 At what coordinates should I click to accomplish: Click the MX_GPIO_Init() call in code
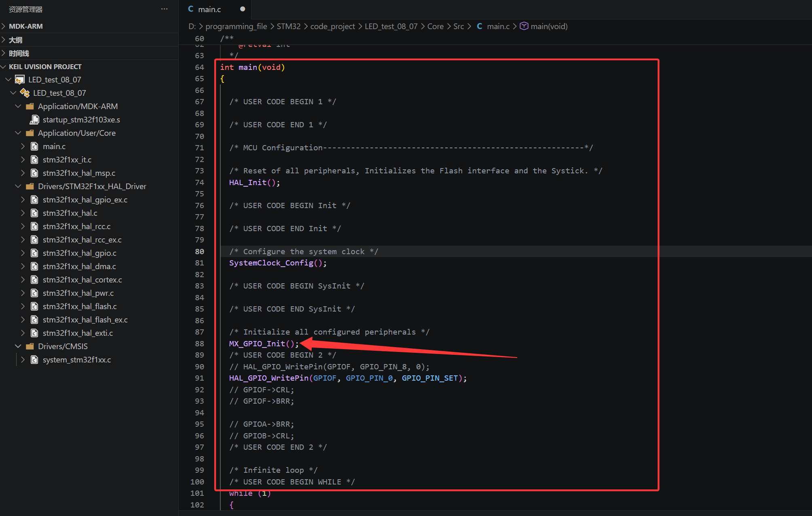coord(264,343)
